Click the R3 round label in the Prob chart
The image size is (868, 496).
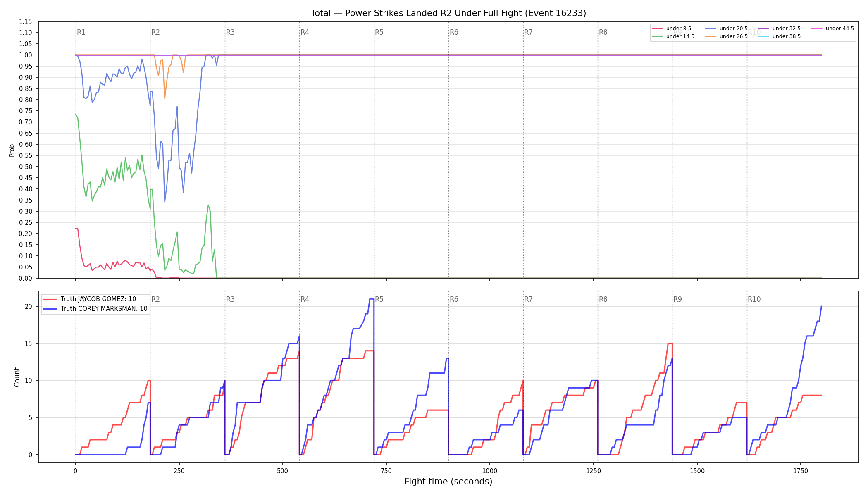(230, 32)
